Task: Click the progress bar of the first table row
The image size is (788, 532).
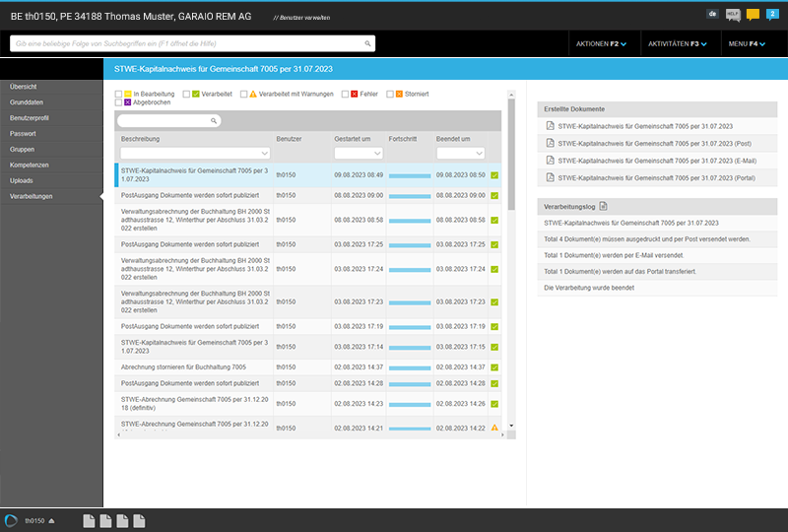Action: (x=410, y=174)
